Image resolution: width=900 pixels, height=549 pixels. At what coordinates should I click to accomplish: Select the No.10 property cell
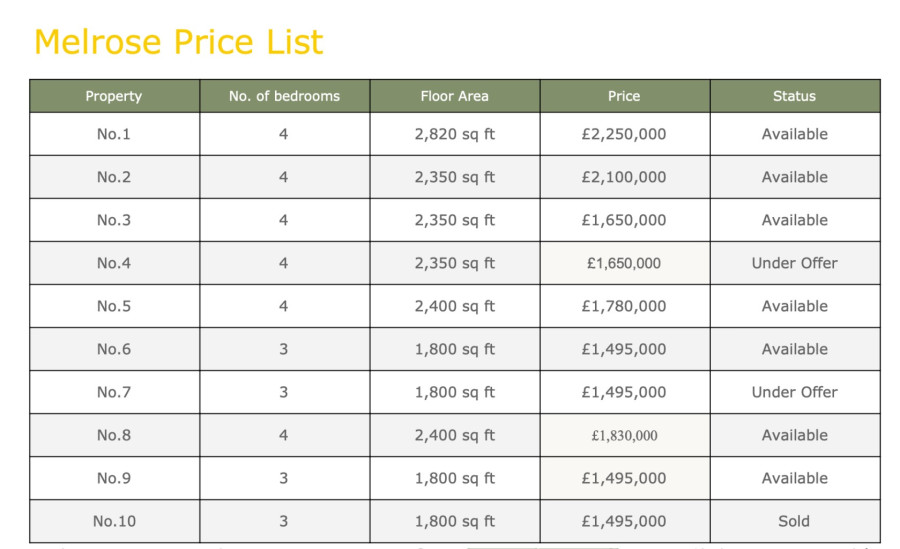coord(114,521)
